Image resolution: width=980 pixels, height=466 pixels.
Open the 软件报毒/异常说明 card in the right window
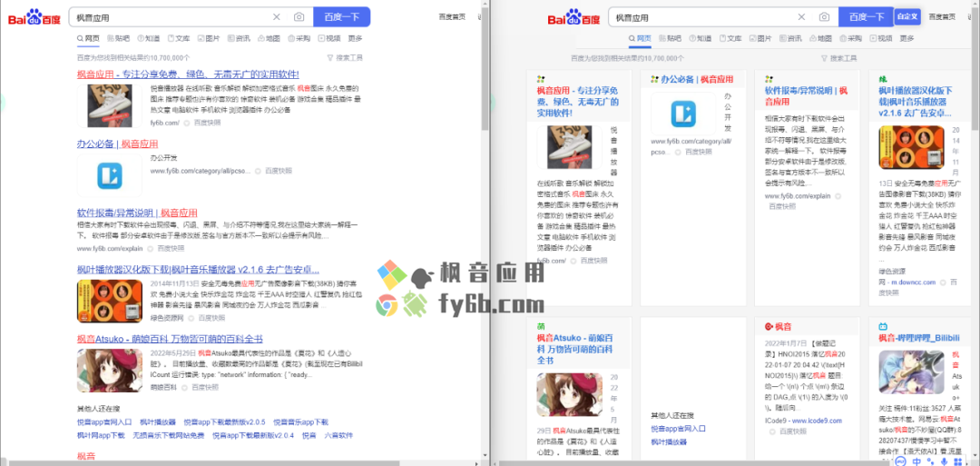(807, 95)
